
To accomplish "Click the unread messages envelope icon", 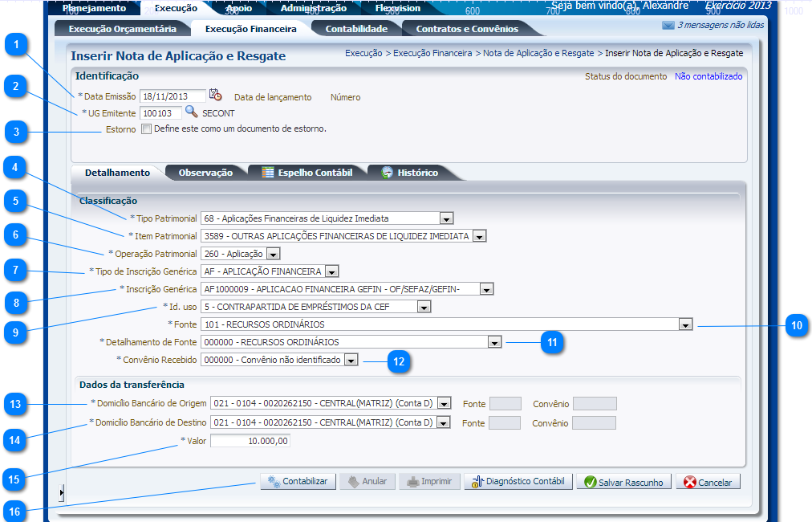I will (668, 25).
